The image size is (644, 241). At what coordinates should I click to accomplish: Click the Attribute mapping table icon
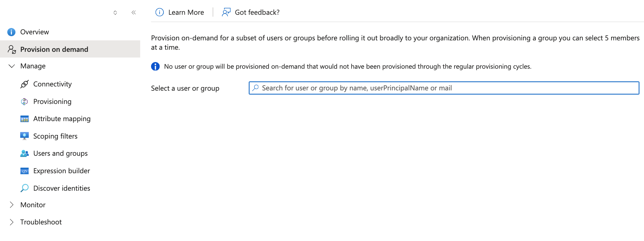[x=24, y=119]
